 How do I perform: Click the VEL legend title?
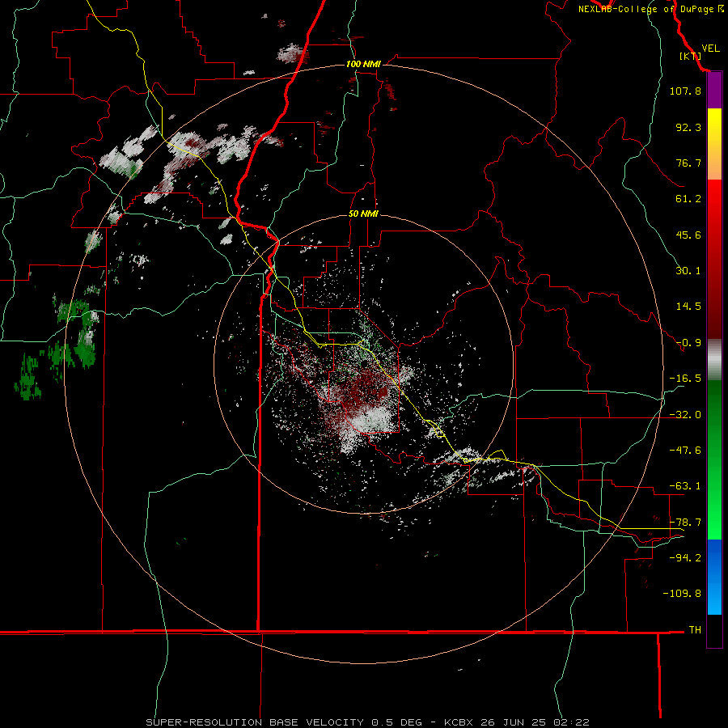click(710, 49)
